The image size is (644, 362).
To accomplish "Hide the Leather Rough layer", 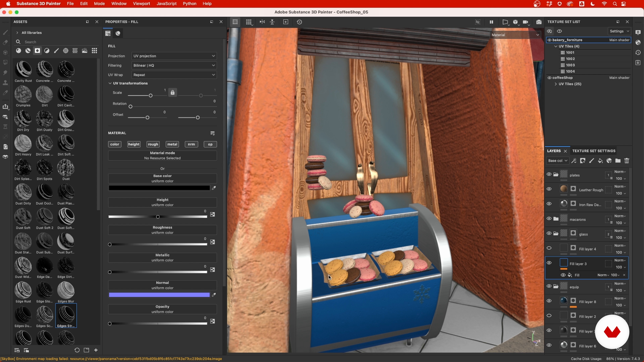I will 549,189.
